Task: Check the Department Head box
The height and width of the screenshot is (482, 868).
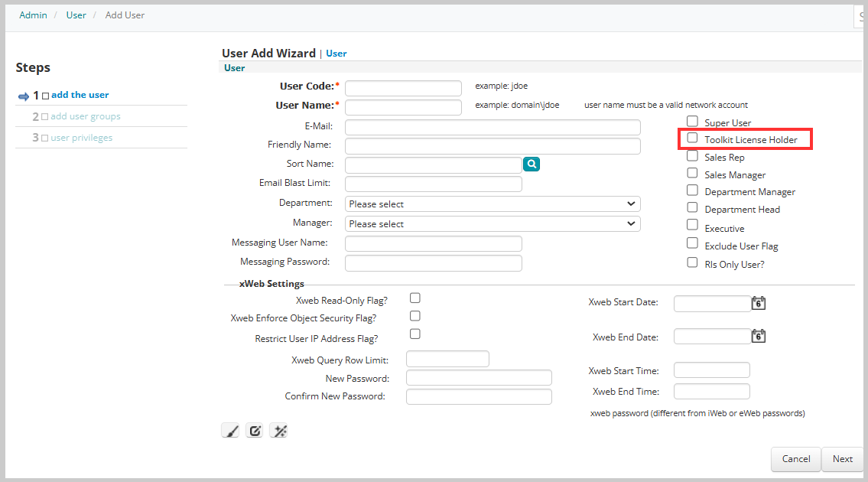Action: pyautogui.click(x=692, y=207)
